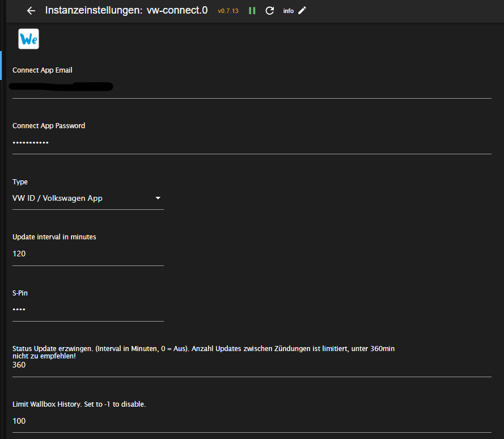Click the Instanzeinstellungen: vw-connect.0 title
504x439 pixels.
126,10
